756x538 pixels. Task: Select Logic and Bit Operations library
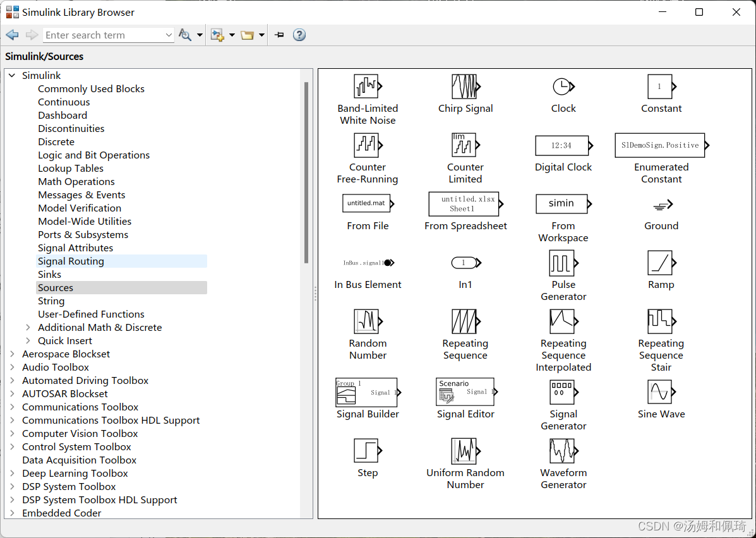94,155
